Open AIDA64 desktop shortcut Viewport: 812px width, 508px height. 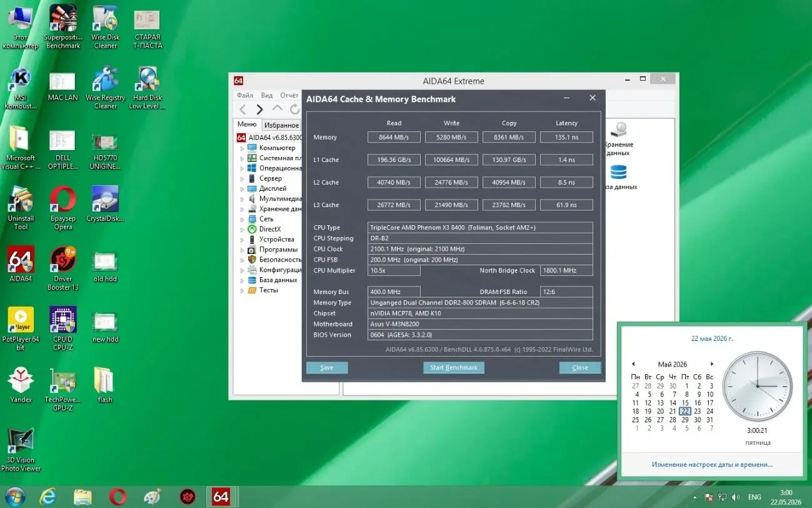point(21,264)
